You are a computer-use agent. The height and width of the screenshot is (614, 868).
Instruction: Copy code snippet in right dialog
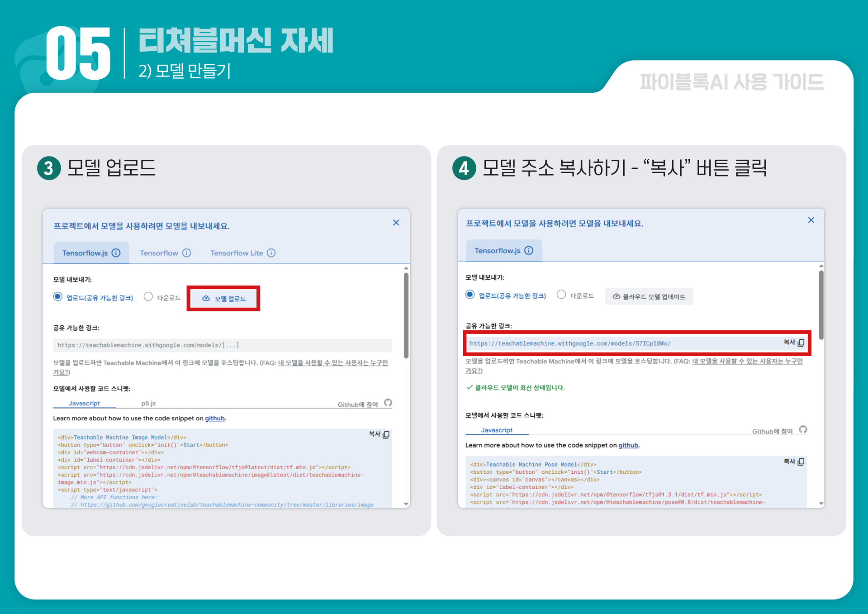794,462
